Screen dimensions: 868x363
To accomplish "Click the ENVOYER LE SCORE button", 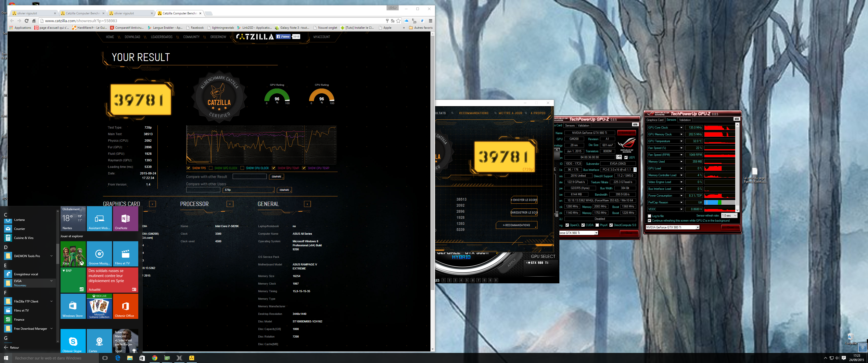I will (524, 200).
